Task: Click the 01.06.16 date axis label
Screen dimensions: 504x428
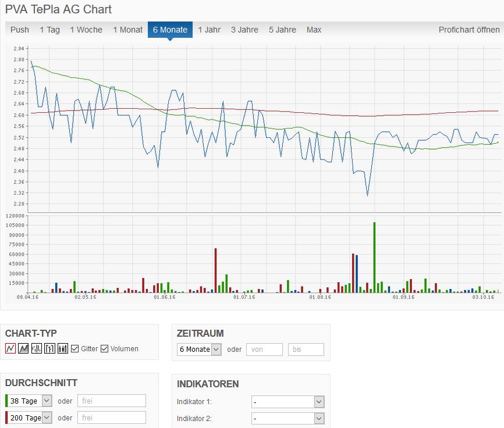Action: click(165, 297)
